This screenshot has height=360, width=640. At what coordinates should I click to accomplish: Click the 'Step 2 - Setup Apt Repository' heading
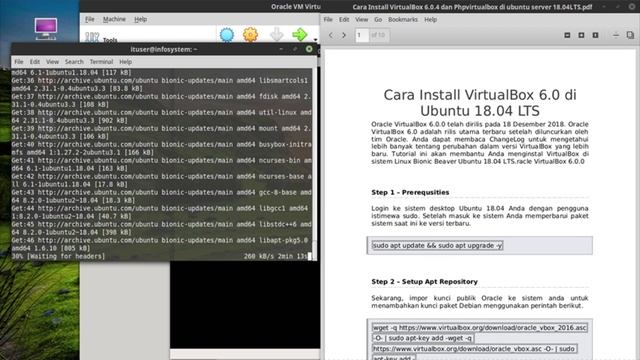click(424, 282)
